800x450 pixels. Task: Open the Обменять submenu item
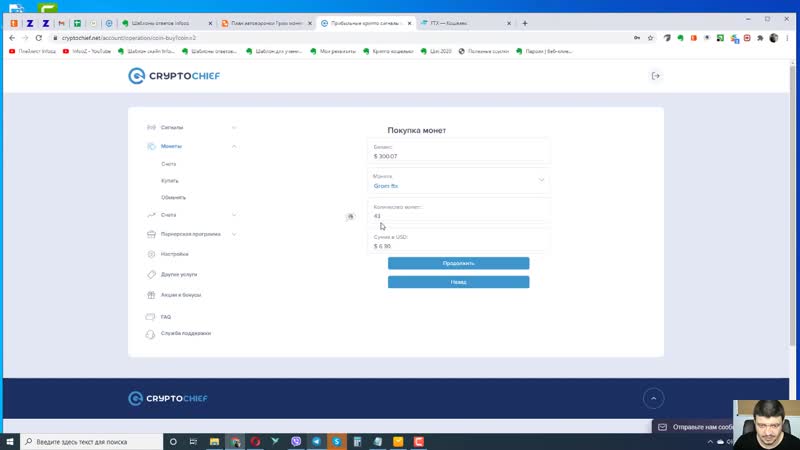173,197
